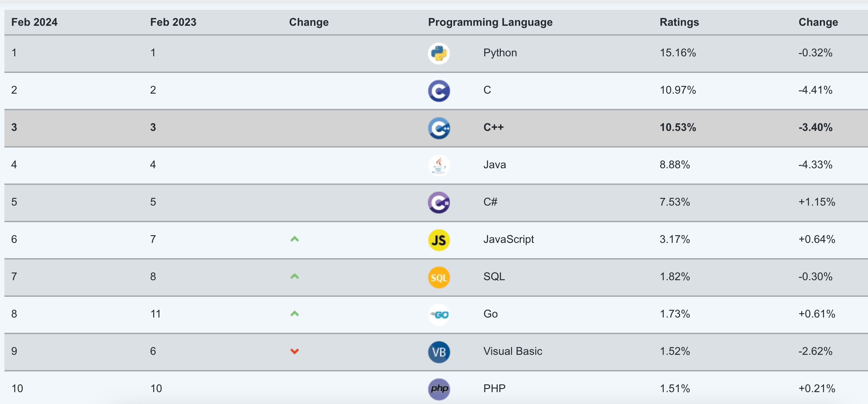The width and height of the screenshot is (868, 404).
Task: Sort by the Ratings column header
Action: 679,22
